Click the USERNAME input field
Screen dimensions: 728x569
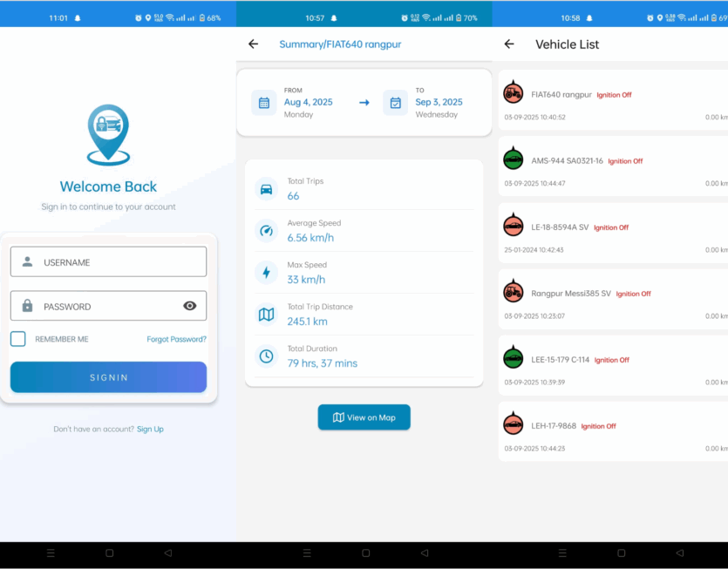[109, 261]
